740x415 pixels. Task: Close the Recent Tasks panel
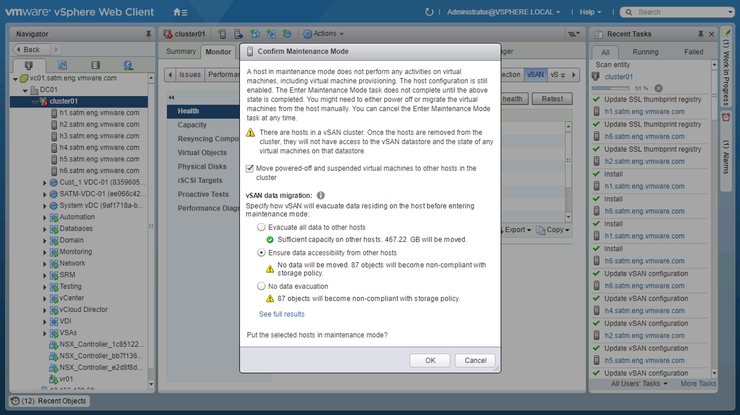pyautogui.click(x=711, y=34)
